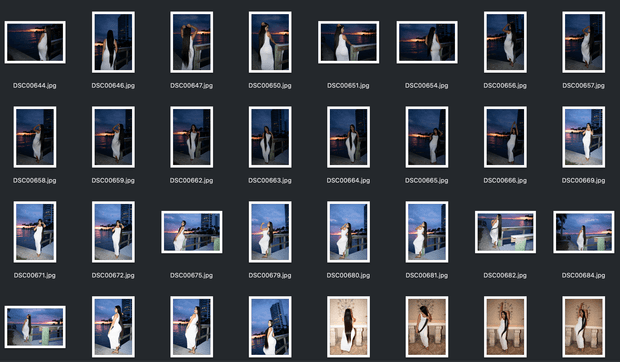
Task: Click the DSC00681.jpg file label
Action: point(427,275)
